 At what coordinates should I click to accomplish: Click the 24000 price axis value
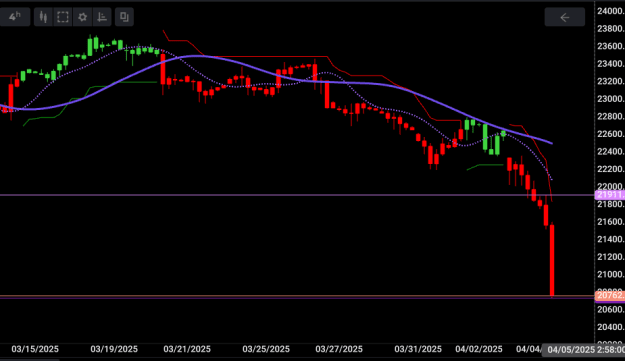[x=611, y=11]
